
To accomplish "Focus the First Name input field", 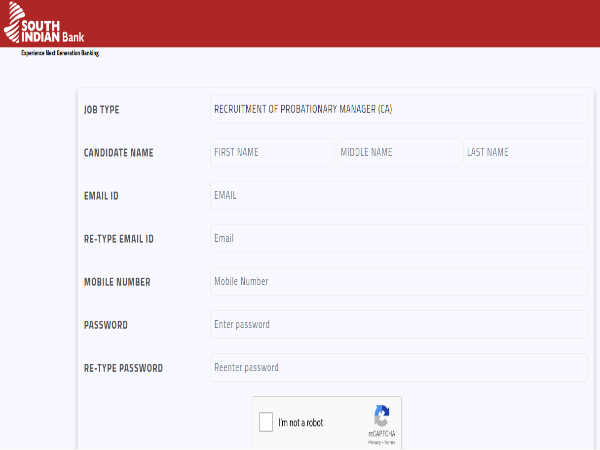I will (271, 152).
